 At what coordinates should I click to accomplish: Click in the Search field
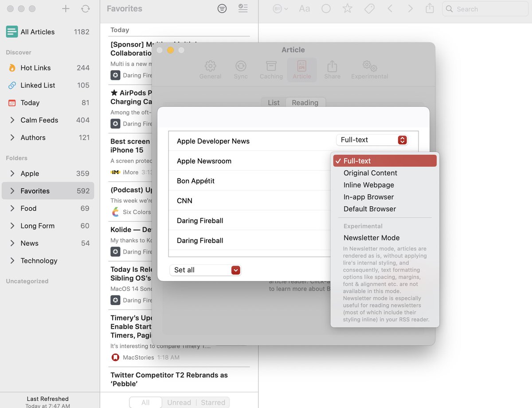pyautogui.click(x=485, y=9)
